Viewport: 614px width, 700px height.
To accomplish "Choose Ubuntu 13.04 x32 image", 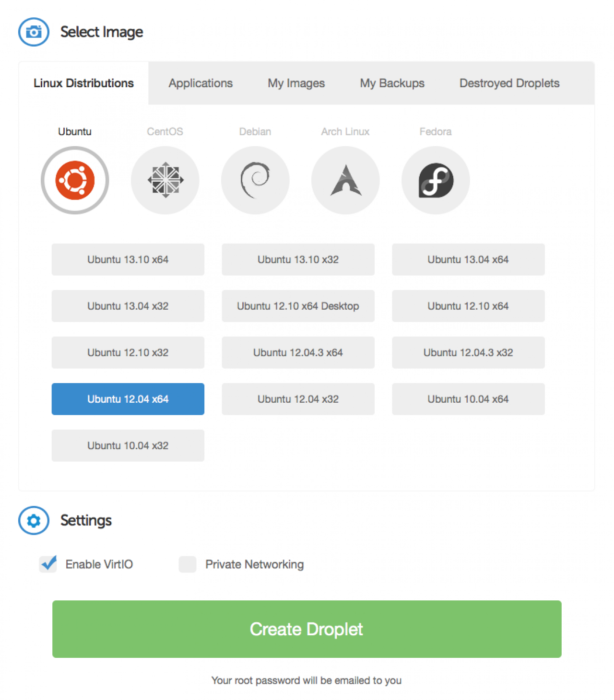I will point(128,306).
